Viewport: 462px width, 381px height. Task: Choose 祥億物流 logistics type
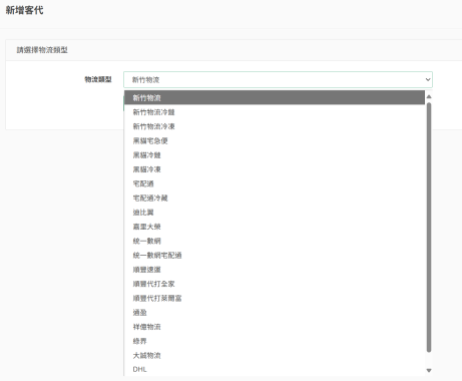coord(275,327)
